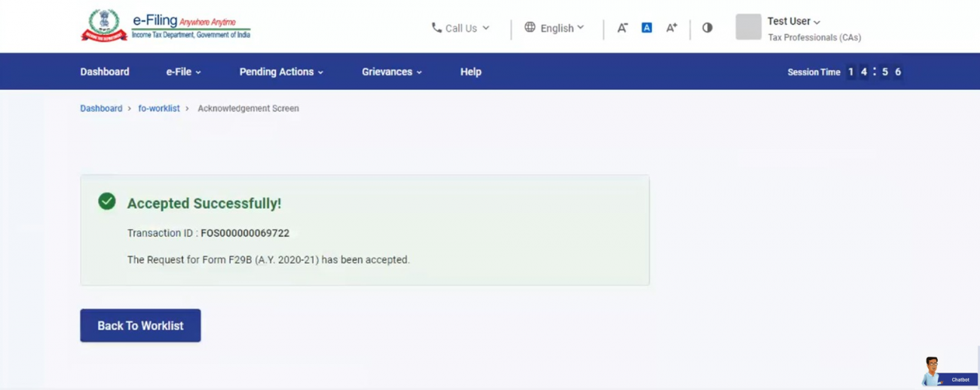Open the e-File menu
980x390 pixels.
click(183, 72)
